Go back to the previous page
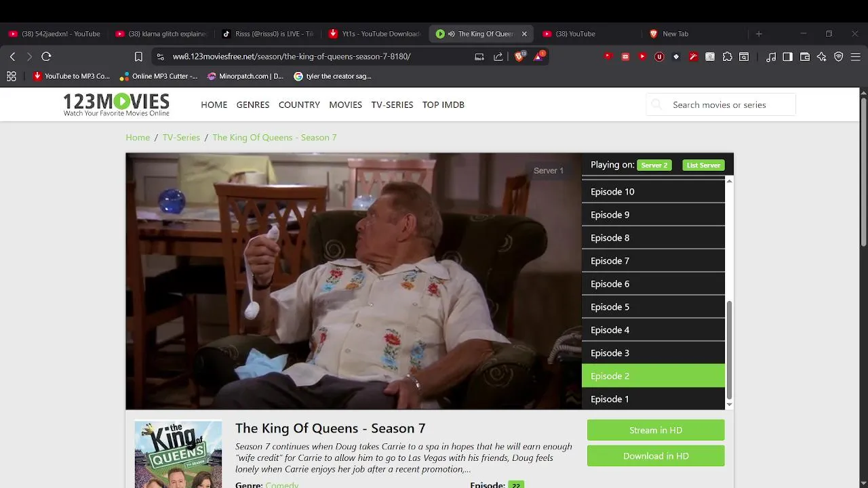Viewport: 868px width, 488px height. point(12,57)
